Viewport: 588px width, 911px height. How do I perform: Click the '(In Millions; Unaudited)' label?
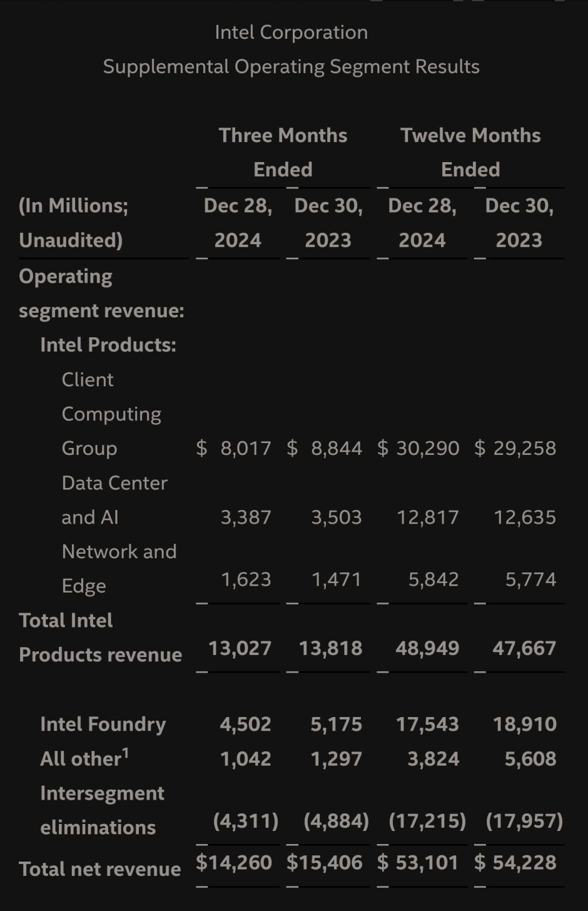click(73, 223)
